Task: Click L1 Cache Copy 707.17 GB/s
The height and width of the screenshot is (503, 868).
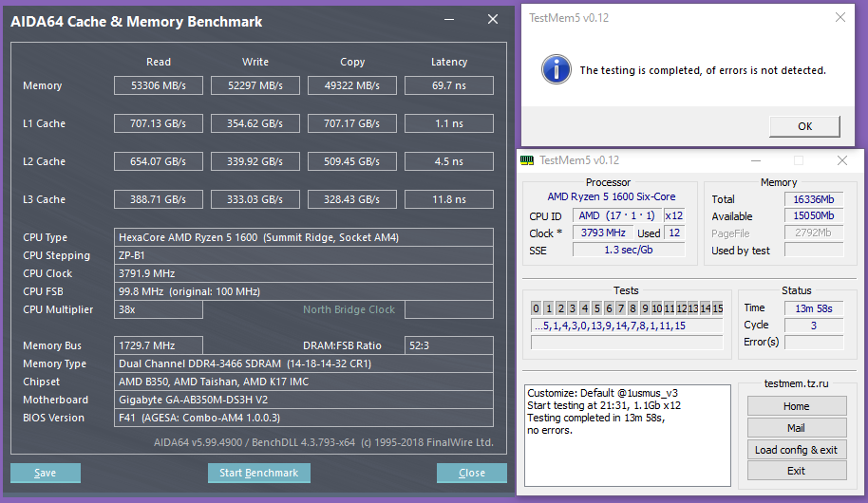Action: coord(352,123)
